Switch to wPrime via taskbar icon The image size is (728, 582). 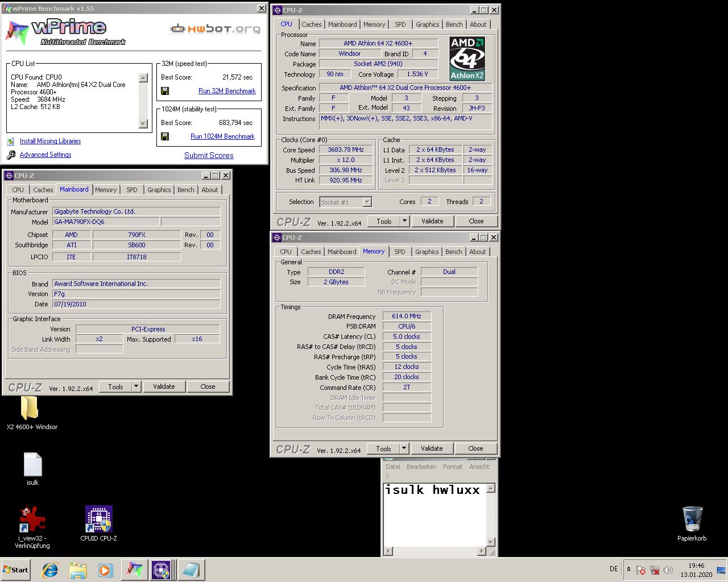tap(134, 570)
